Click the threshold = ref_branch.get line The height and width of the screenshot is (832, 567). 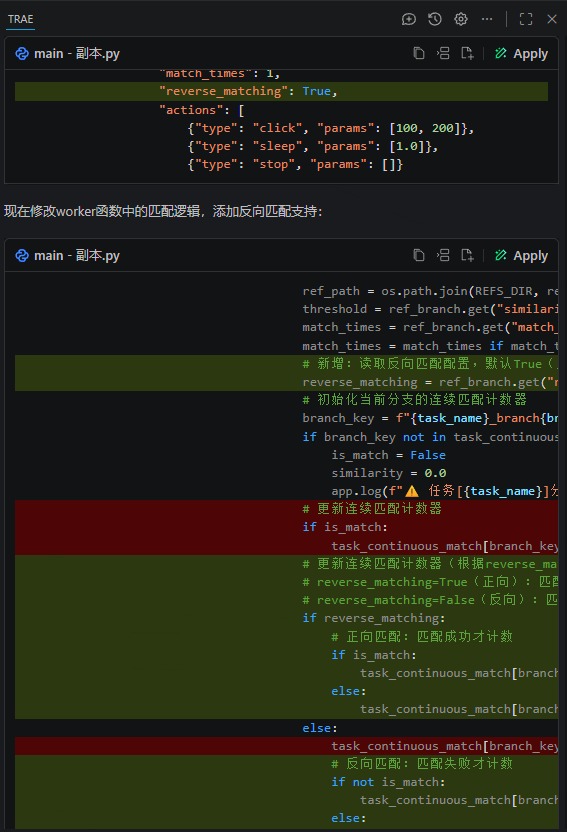[430, 309]
